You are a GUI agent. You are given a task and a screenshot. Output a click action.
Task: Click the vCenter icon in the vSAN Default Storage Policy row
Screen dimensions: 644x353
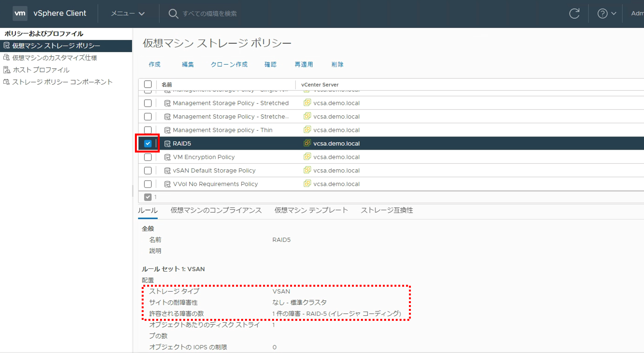click(x=307, y=170)
